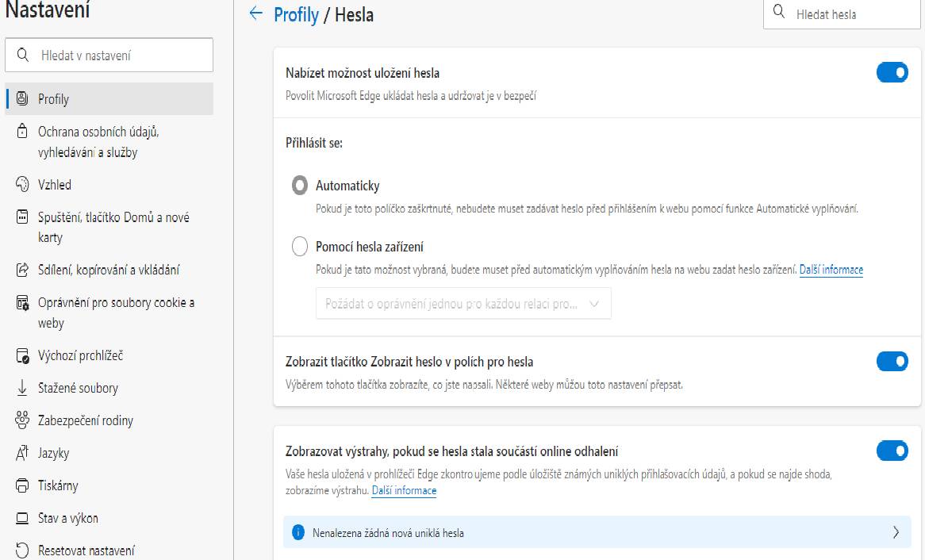Open the Požádat o oprávnění dropdown
This screenshot has height=560, width=925.
click(463, 303)
